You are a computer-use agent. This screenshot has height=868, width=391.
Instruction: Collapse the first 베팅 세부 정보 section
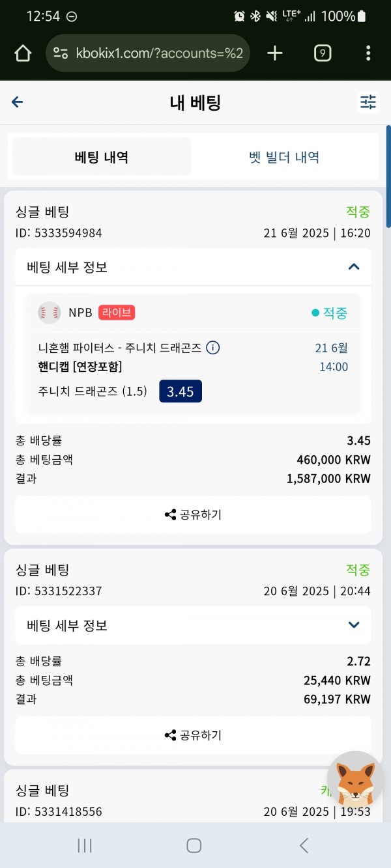click(x=193, y=267)
